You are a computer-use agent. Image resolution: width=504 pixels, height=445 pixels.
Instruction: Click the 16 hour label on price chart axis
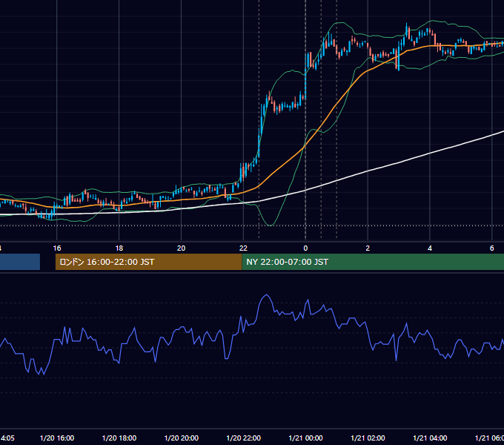tap(57, 248)
